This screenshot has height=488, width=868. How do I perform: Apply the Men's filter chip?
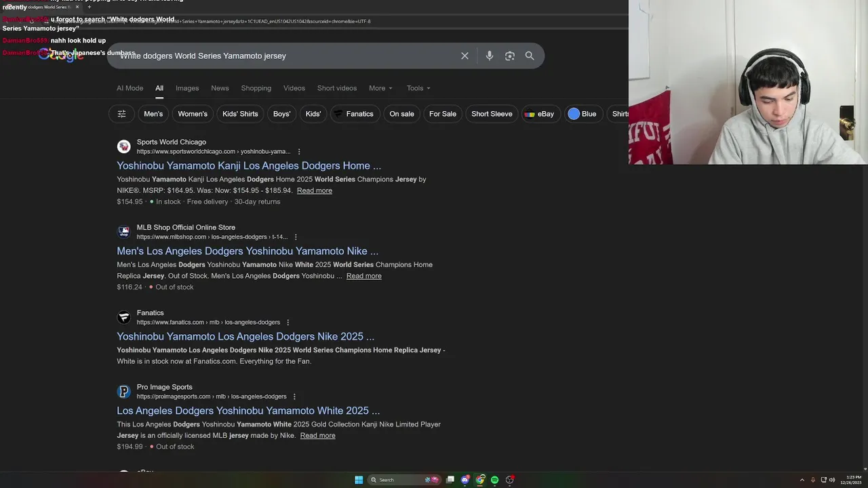[x=153, y=114]
